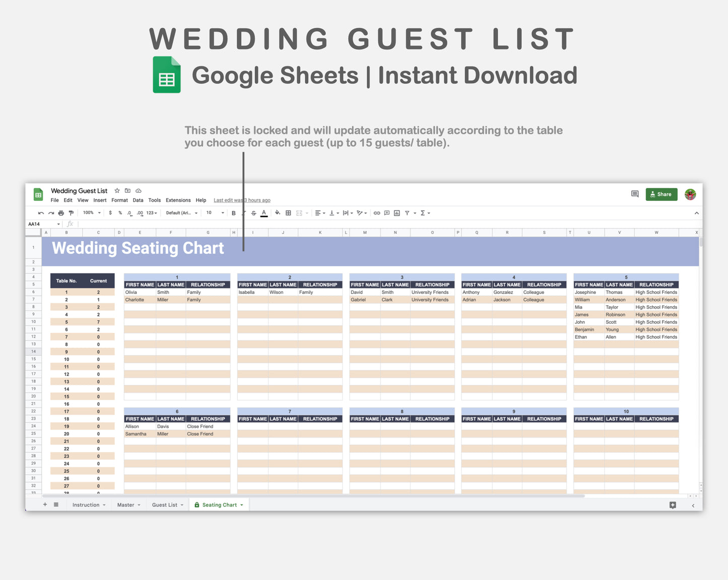Click the Undo icon in the toolbar
This screenshot has height=580, width=728.
(x=41, y=212)
